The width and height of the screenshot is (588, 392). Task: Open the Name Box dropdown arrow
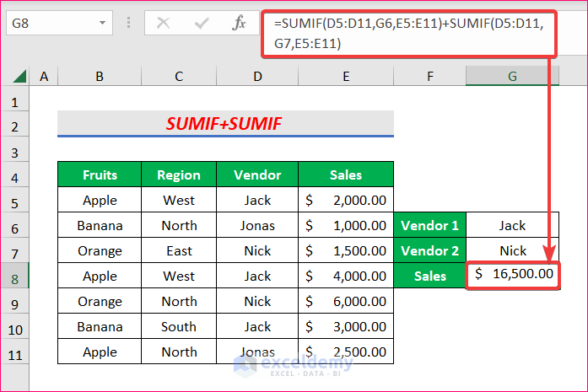click(x=102, y=24)
